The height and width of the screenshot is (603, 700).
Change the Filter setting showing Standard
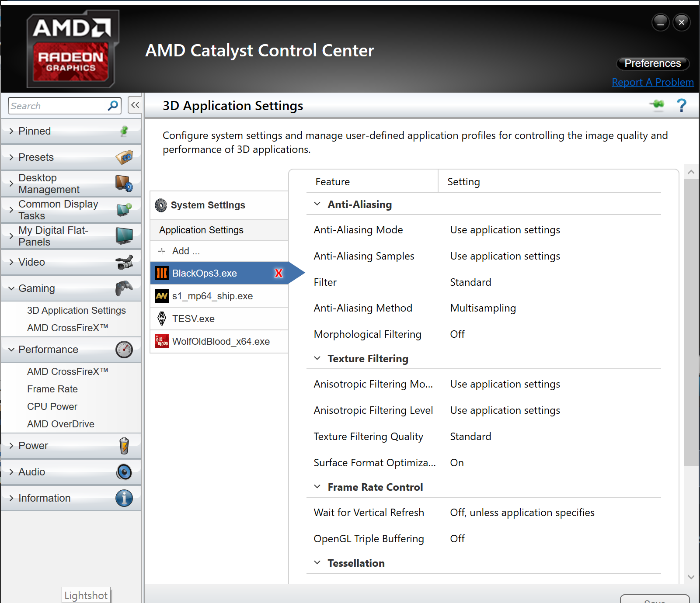click(x=470, y=282)
